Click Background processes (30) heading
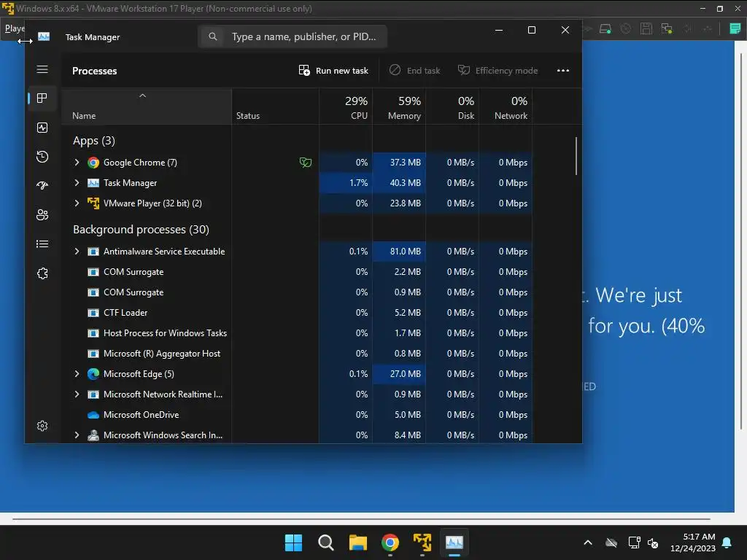 coord(141,230)
